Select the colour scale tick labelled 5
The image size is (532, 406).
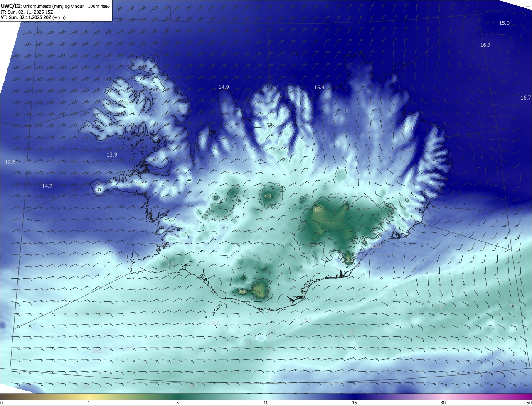[177, 403]
